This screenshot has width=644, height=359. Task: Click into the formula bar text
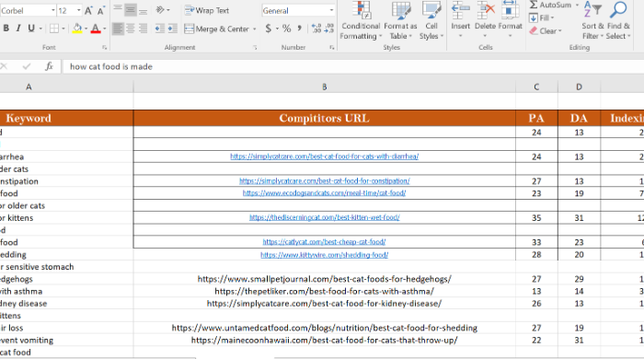tap(111, 66)
